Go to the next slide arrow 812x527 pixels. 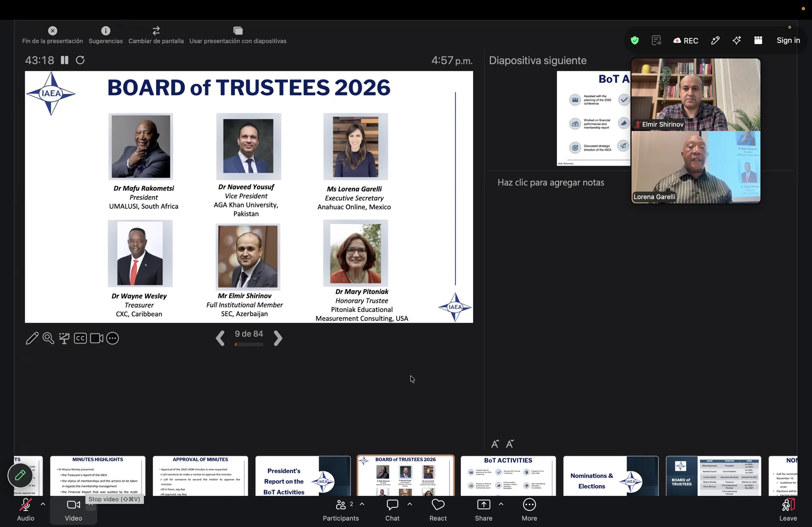pos(278,338)
